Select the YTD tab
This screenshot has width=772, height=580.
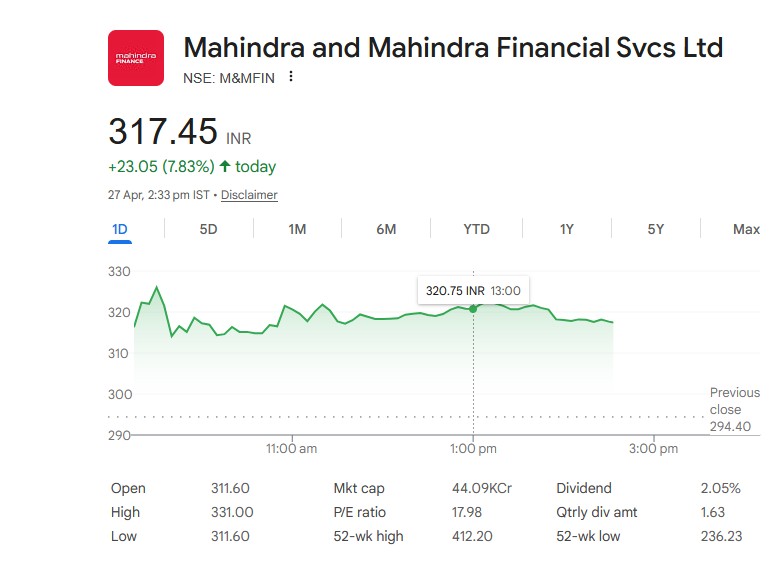point(476,229)
